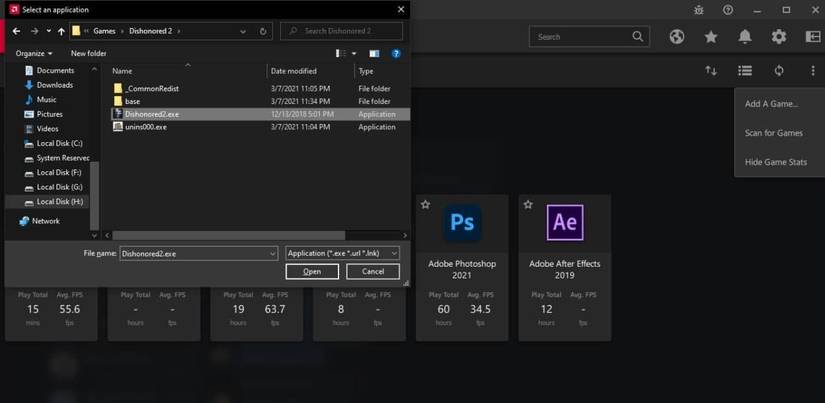
Task: Click the help question mark icon in title bar
Action: 728,10
